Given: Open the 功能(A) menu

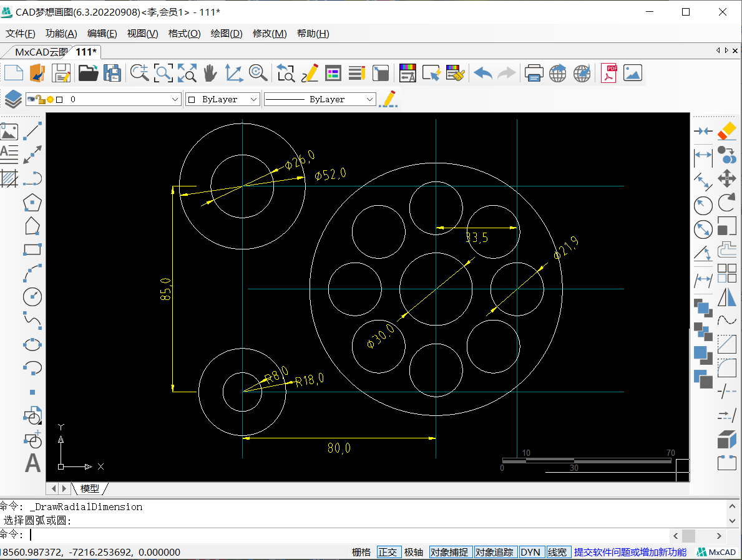Looking at the screenshot, I should pyautogui.click(x=61, y=34).
